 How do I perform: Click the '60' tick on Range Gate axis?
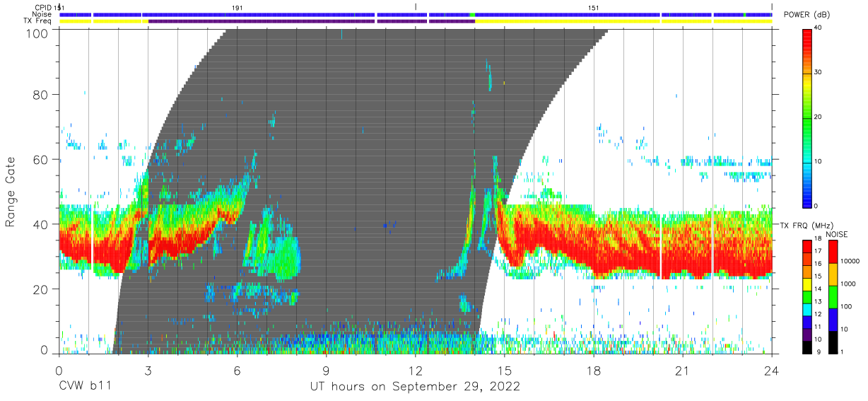tap(42, 160)
